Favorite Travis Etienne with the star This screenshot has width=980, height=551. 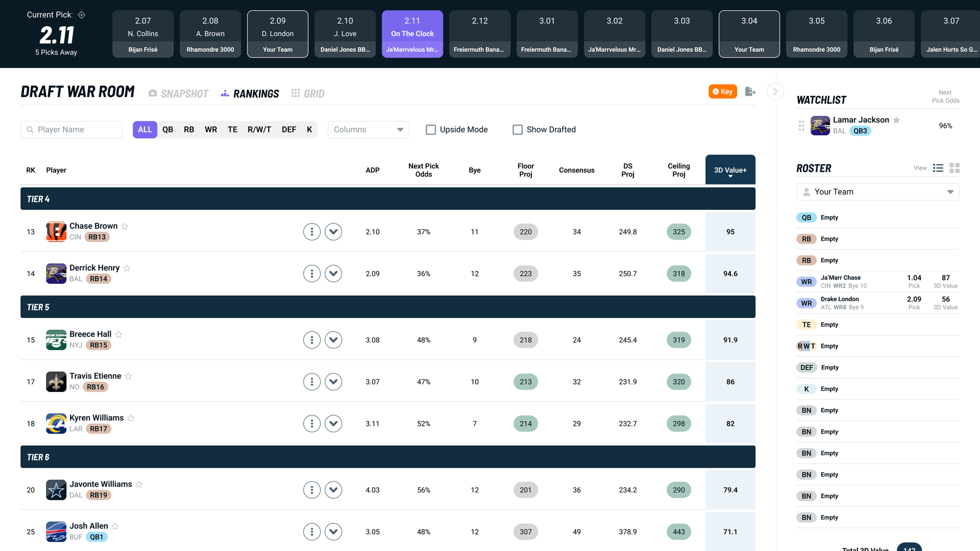[x=129, y=376]
